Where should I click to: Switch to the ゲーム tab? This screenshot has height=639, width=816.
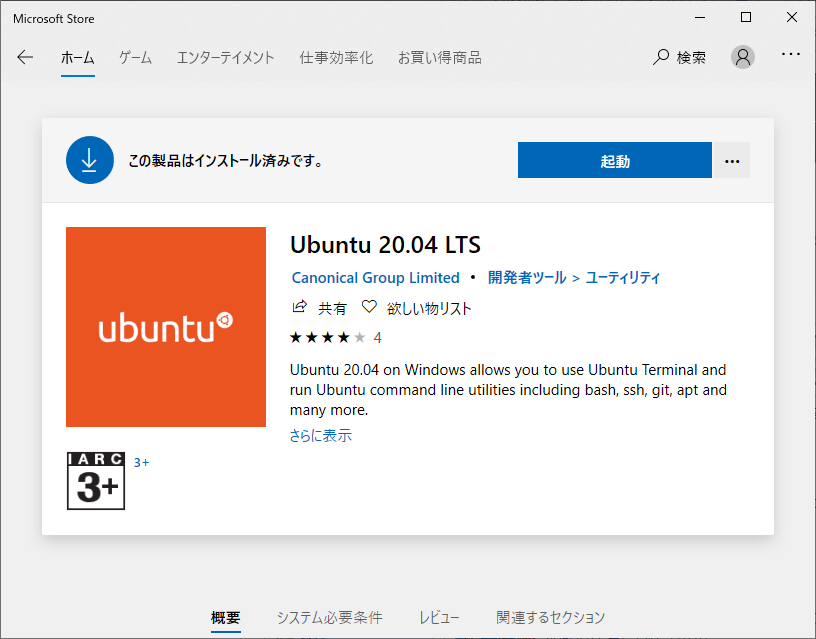click(135, 57)
